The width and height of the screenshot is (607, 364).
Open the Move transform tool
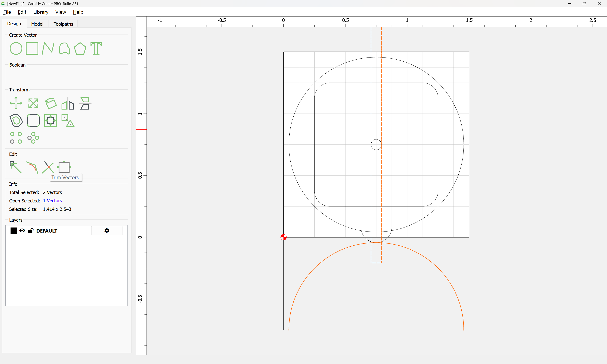[16, 103]
